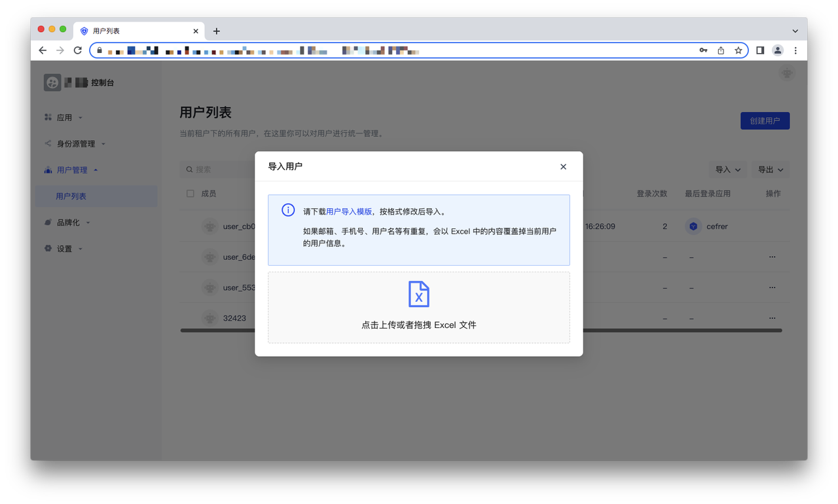Expand the 品牌化 menu item
838x504 pixels.
click(x=68, y=223)
